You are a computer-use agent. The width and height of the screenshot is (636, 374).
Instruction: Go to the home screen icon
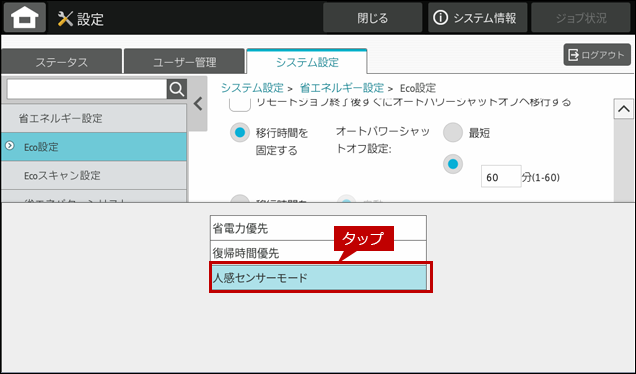point(25,18)
